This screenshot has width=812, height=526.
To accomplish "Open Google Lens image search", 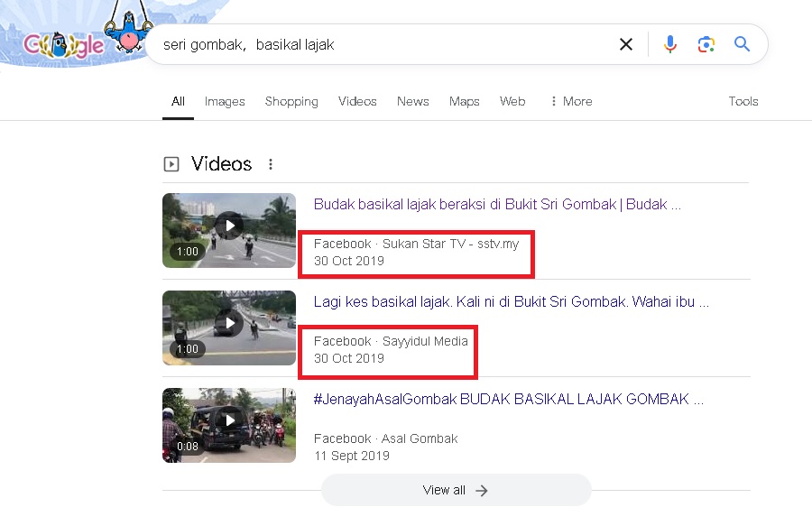I will click(706, 43).
